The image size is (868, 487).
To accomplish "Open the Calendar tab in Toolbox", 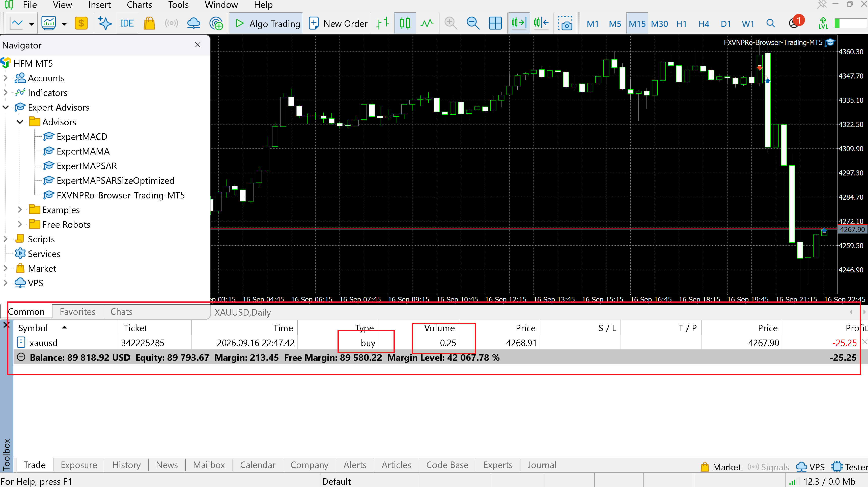I will tap(258, 465).
